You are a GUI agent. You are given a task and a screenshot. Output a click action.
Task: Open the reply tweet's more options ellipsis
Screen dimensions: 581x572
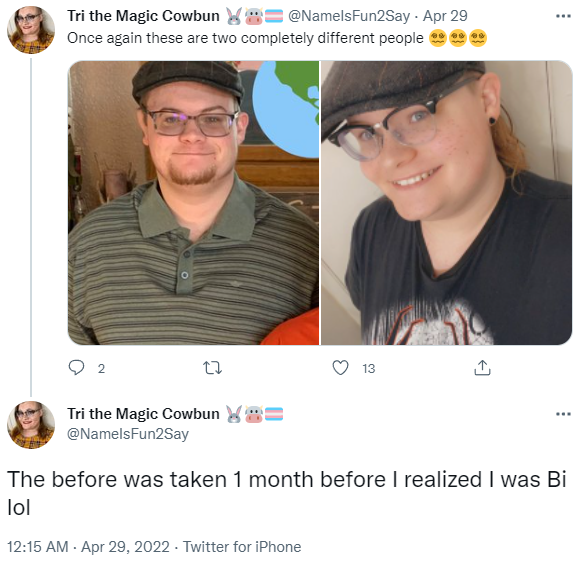tap(563, 414)
